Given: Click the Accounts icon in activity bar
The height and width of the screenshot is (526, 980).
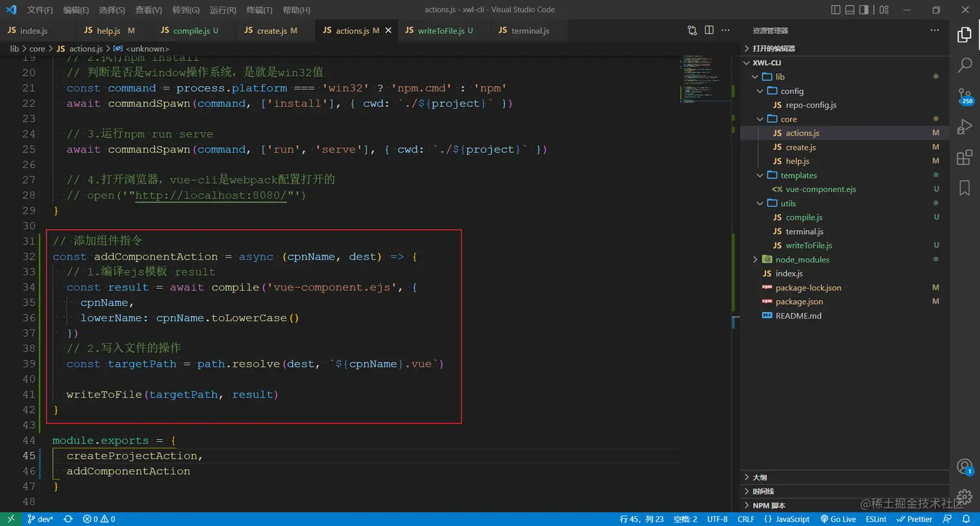Looking at the screenshot, I should coord(964,467).
